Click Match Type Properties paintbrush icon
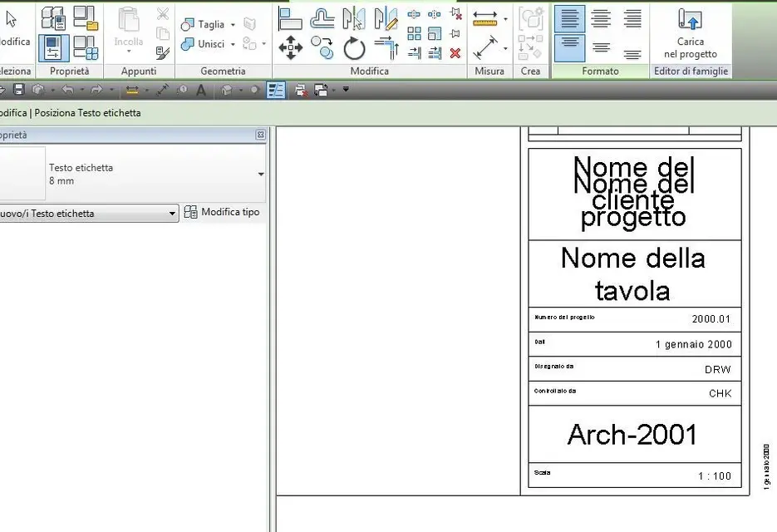 163,52
